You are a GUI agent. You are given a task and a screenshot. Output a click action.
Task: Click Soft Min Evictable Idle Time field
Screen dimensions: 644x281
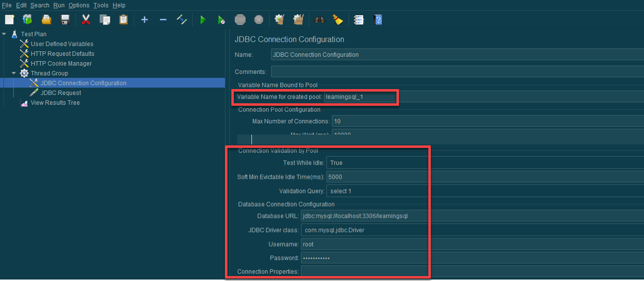tap(485, 177)
